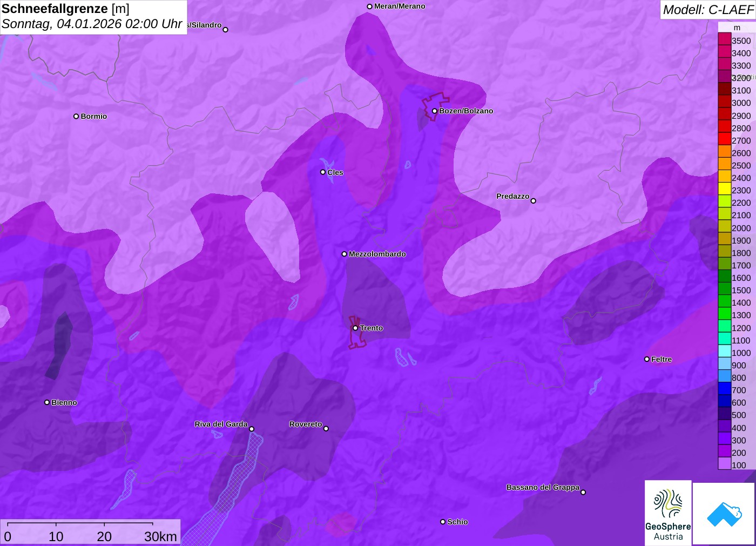Click the 10 mark on scale bar
The width and height of the screenshot is (756, 546).
pos(56,536)
